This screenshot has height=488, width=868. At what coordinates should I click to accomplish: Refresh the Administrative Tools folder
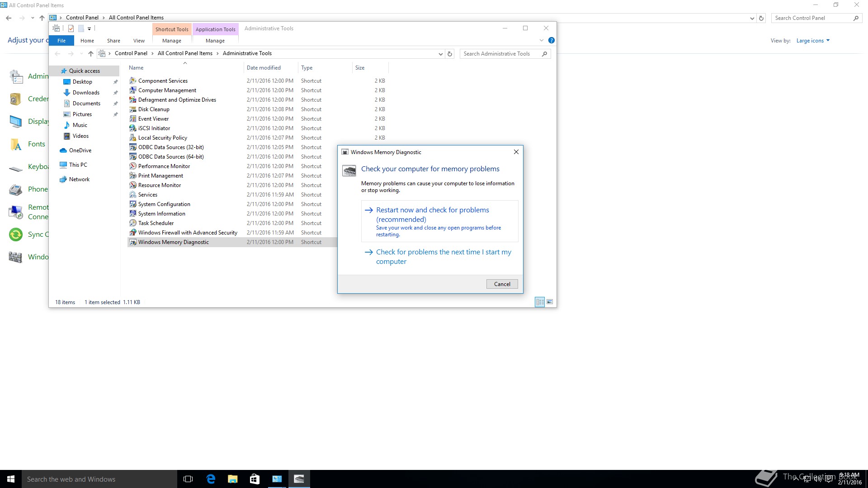pos(449,54)
